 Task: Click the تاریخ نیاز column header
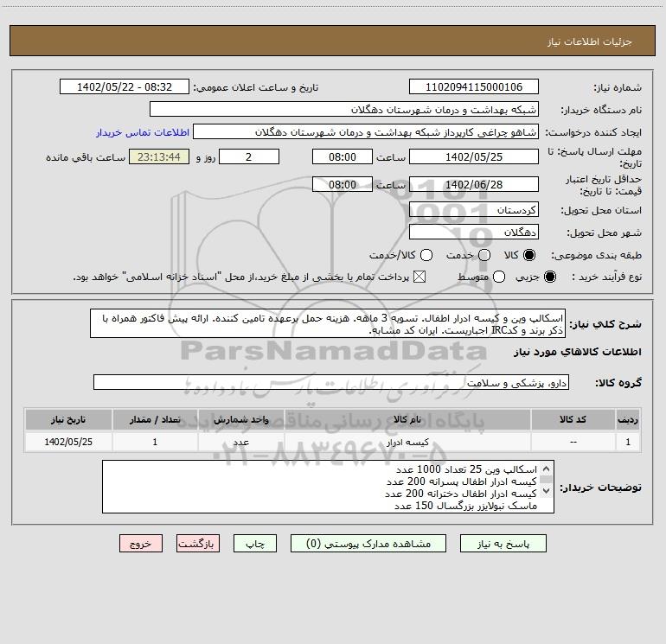pos(68,419)
